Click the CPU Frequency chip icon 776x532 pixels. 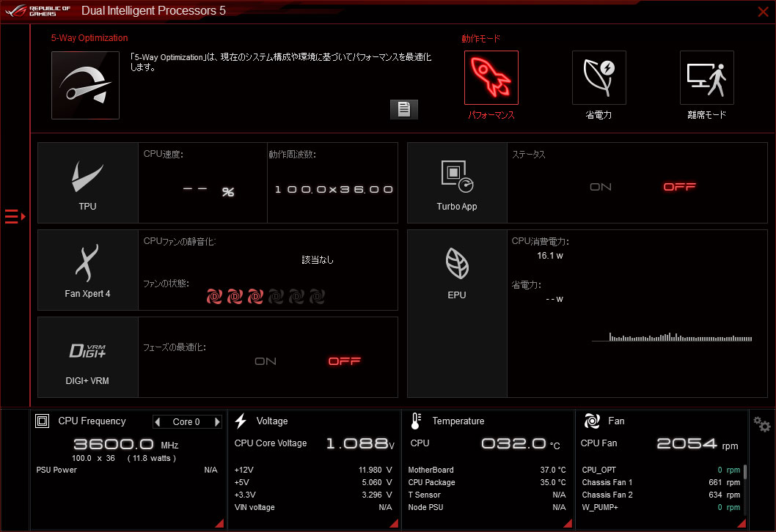[x=42, y=421]
